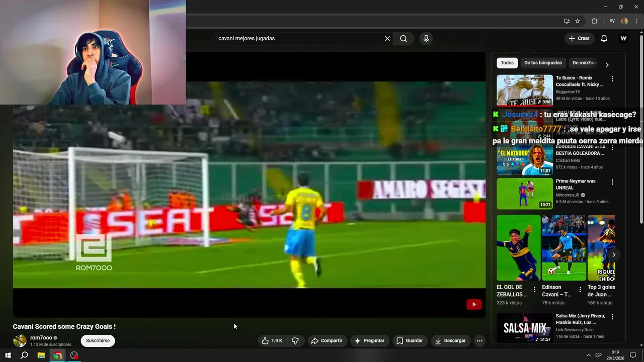Screen dimensions: 644x362
Task: Select the 'De rom7ooo' chip
Action: coord(584,63)
